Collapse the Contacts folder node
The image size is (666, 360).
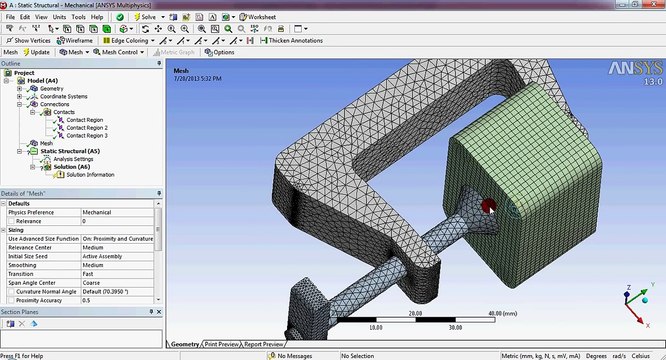tap(33, 112)
